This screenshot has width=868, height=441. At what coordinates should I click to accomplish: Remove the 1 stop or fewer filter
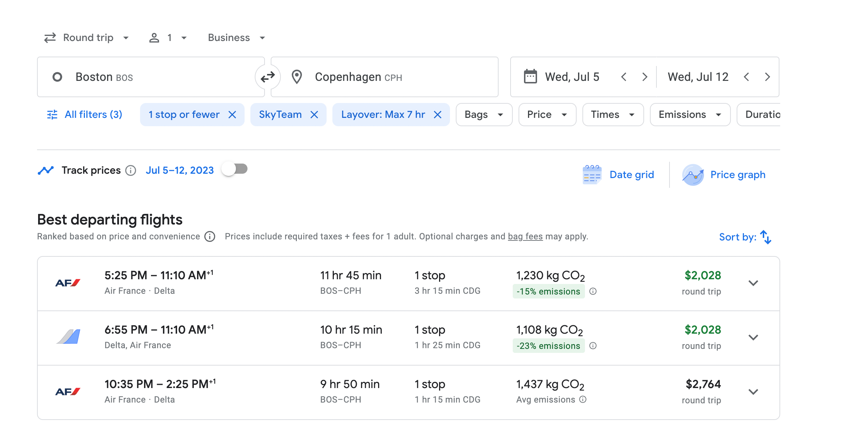[232, 115]
